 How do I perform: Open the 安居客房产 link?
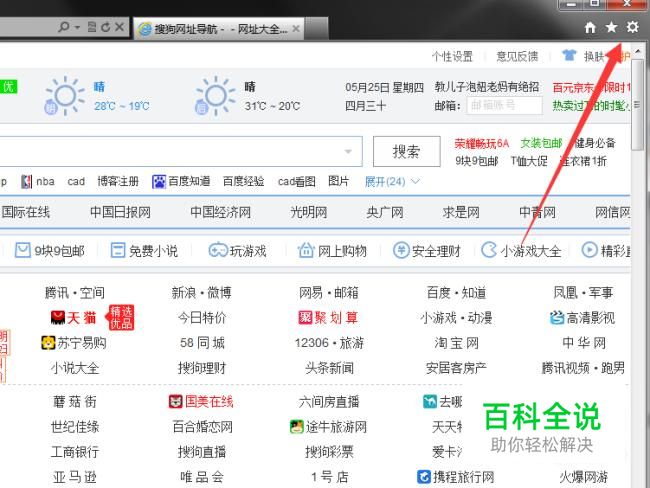[456, 368]
